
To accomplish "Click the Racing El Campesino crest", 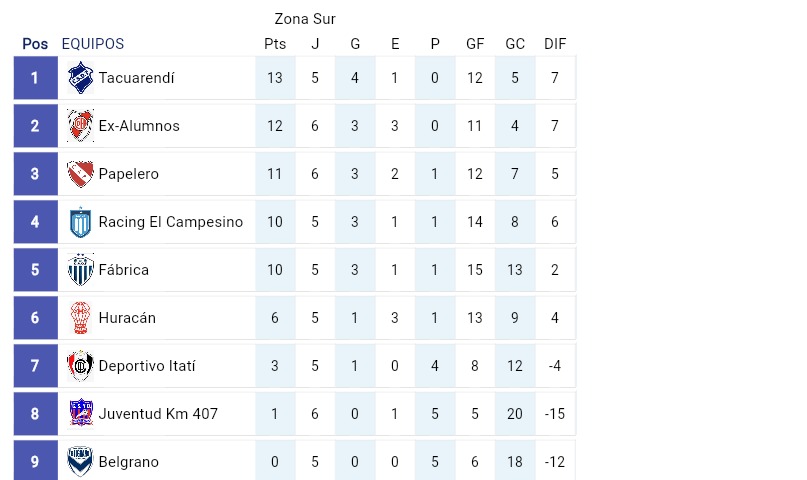I will [x=80, y=222].
